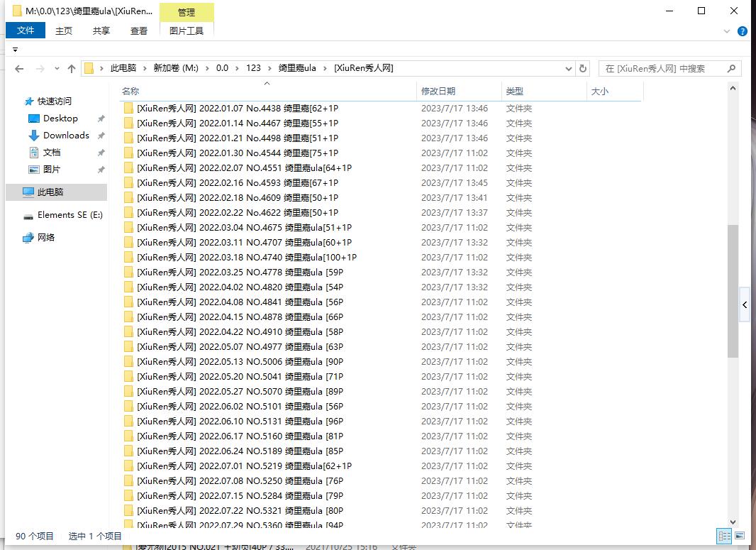Screen dimensions: 756x550
Task: Open the recent locations dropdown arrow
Action: (55, 69)
